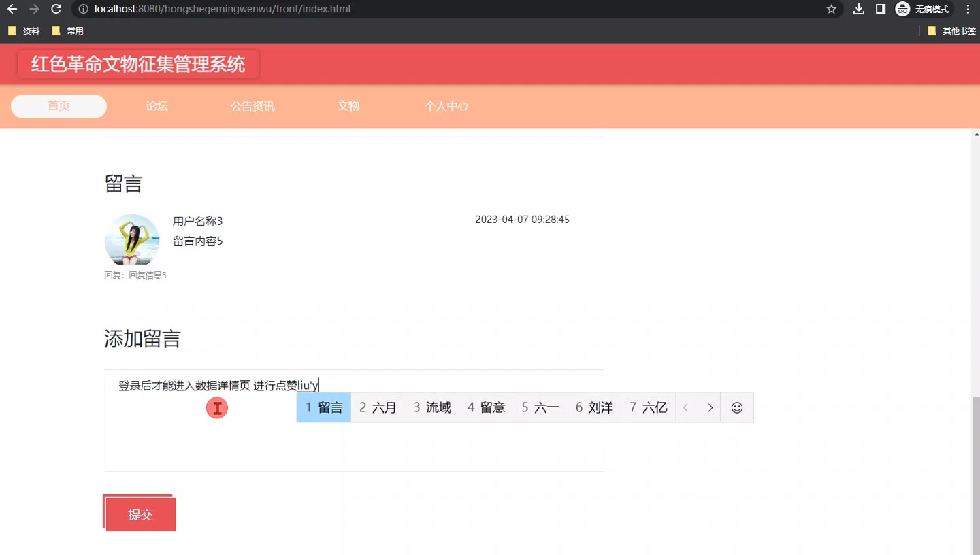The width and height of the screenshot is (980, 555).
Task: Click the site info icon in address bar
Action: 83,10
